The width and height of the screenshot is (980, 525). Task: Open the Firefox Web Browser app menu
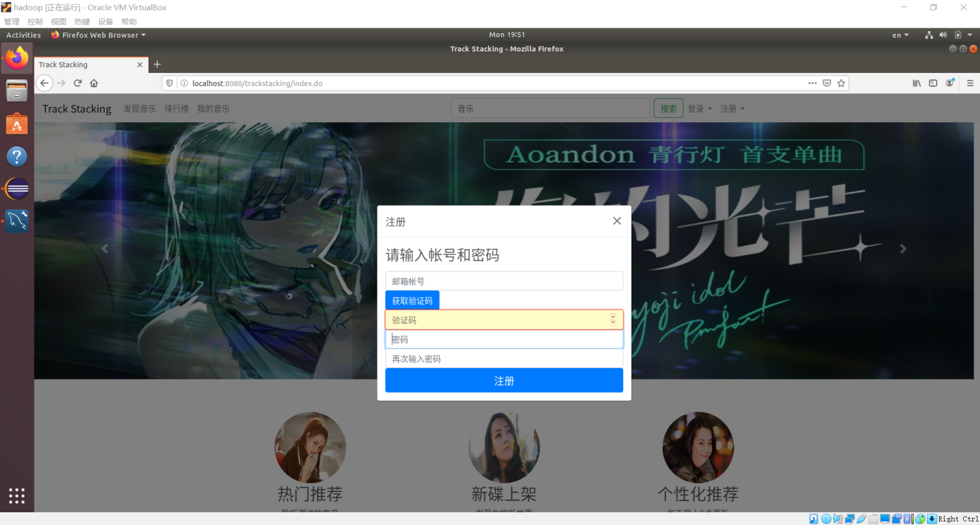coord(99,35)
